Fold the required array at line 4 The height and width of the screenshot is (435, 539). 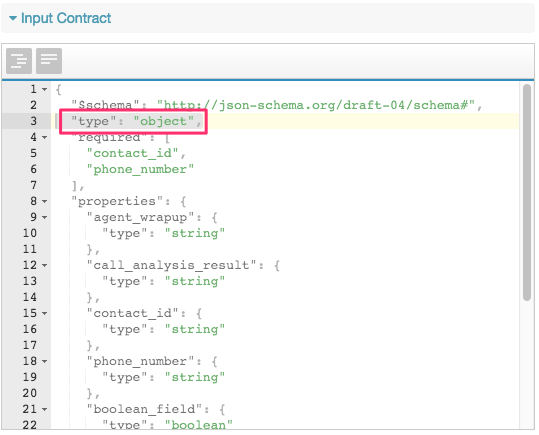click(45, 138)
